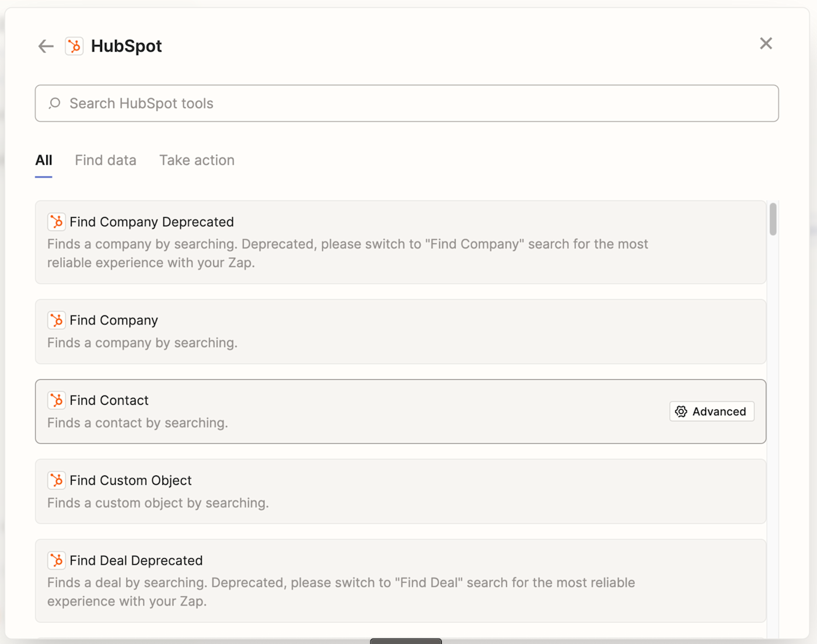
Task: Select the Find Company tool title
Action: (x=114, y=320)
